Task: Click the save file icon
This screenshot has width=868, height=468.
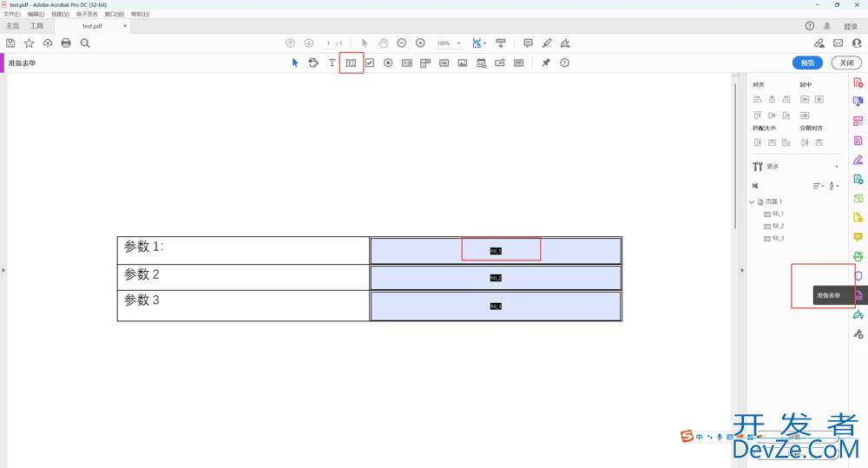Action: tap(10, 43)
